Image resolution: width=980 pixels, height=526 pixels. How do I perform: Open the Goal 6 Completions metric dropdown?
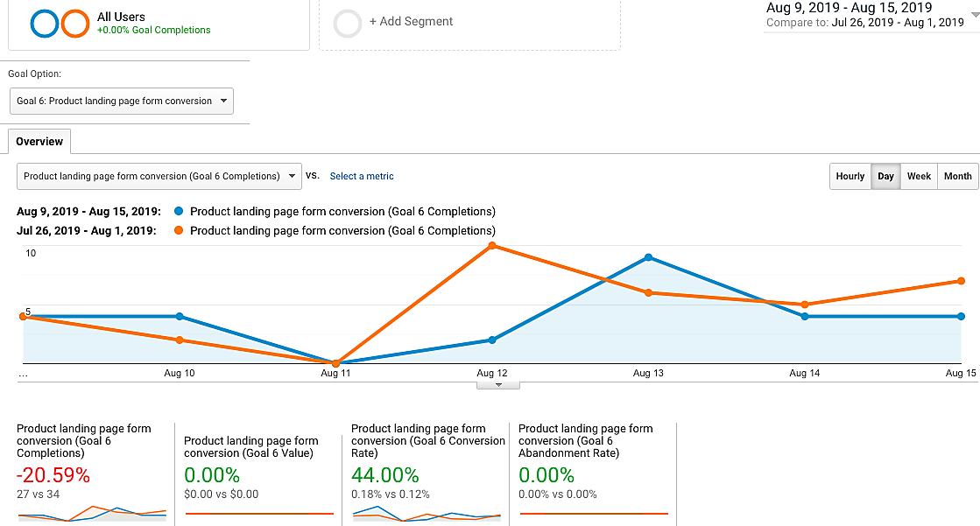[x=159, y=176]
